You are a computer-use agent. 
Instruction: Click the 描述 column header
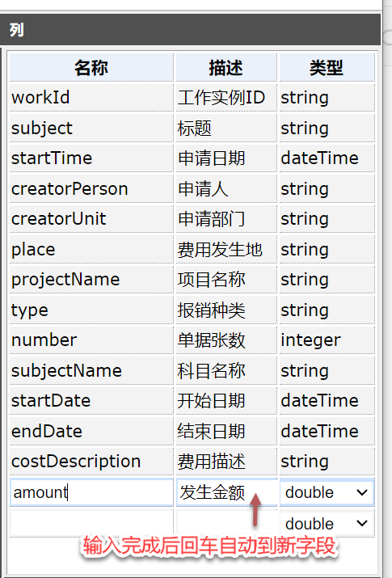(x=226, y=67)
